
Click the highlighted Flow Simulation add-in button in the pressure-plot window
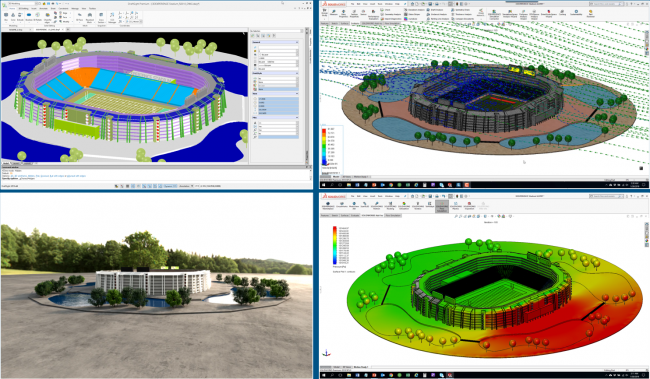coord(442,207)
